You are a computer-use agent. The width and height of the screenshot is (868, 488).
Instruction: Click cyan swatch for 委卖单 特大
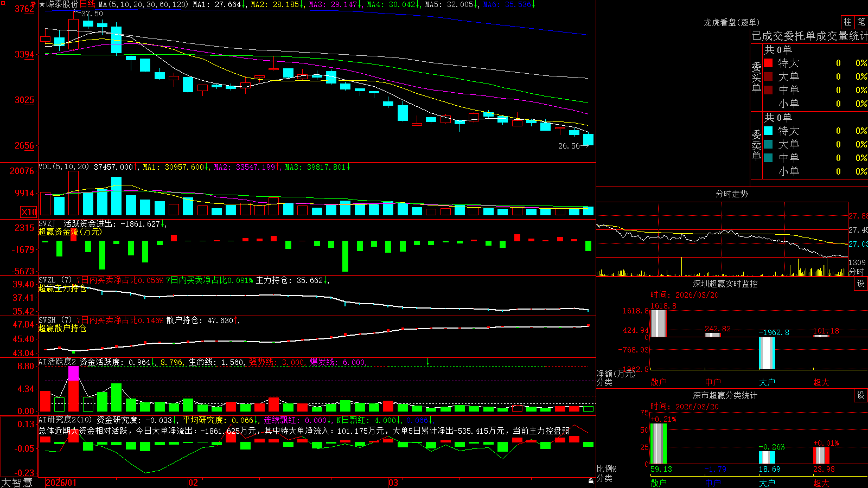(768, 131)
